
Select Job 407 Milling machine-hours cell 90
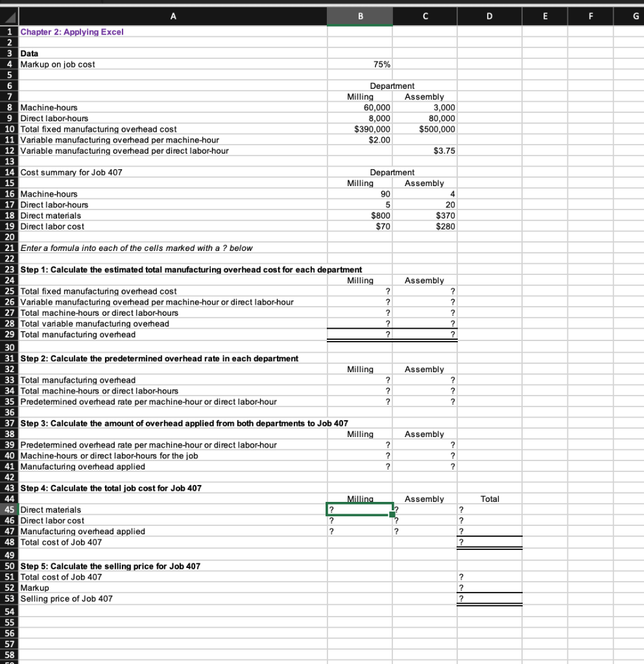point(360,194)
